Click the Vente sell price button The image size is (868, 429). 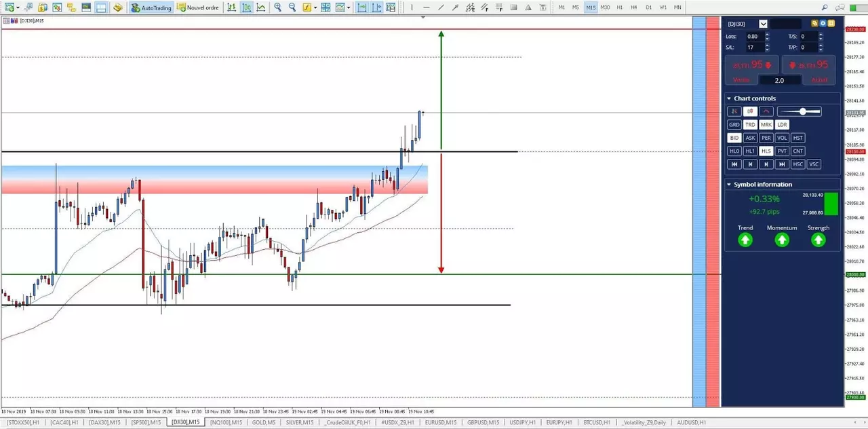coord(752,70)
